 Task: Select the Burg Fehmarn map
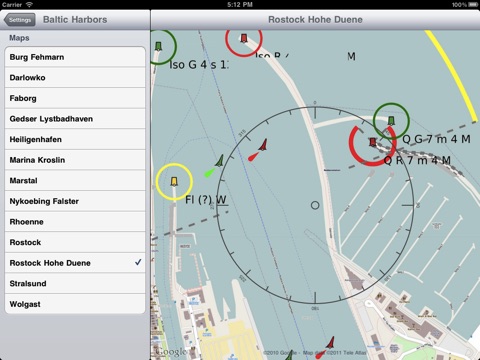click(x=75, y=57)
